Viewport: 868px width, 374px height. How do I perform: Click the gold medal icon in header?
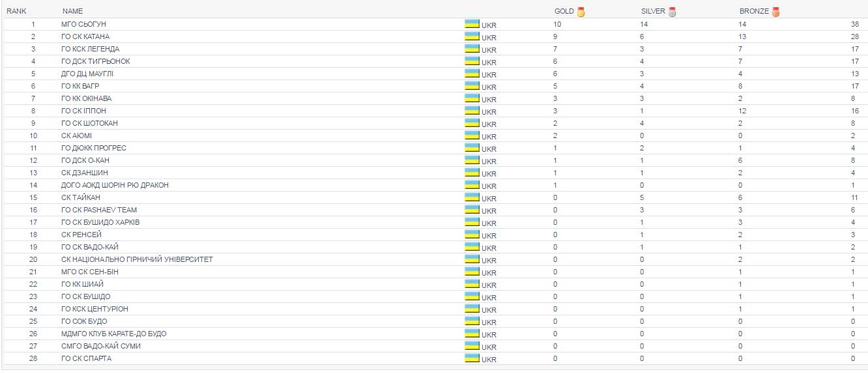(x=581, y=12)
